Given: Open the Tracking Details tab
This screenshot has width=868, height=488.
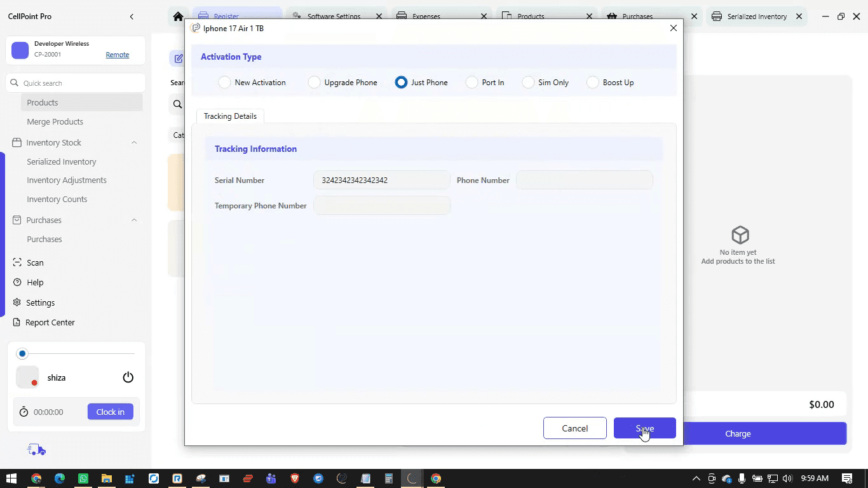Looking at the screenshot, I should (230, 116).
